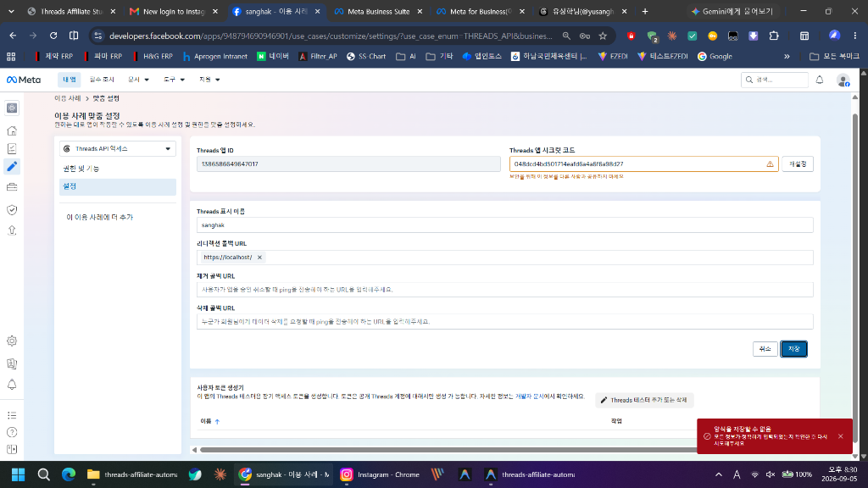This screenshot has height=488, width=868.
Task: Open the required actions checklist icon in sidebar
Action: point(12,148)
